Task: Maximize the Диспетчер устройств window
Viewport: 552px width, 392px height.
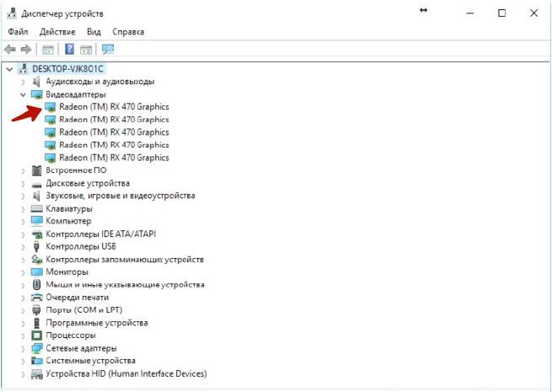Action: coord(501,13)
